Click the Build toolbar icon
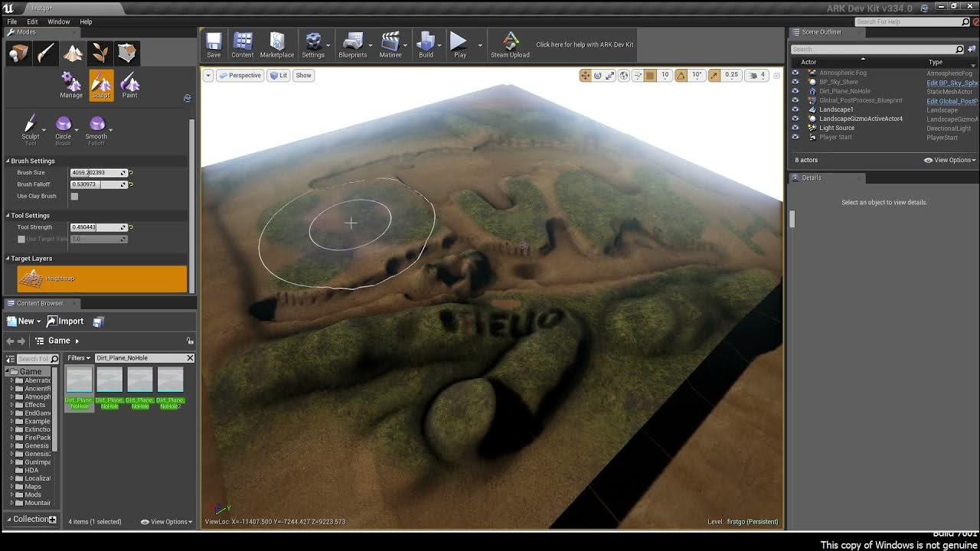The width and height of the screenshot is (980, 551). pyautogui.click(x=426, y=44)
